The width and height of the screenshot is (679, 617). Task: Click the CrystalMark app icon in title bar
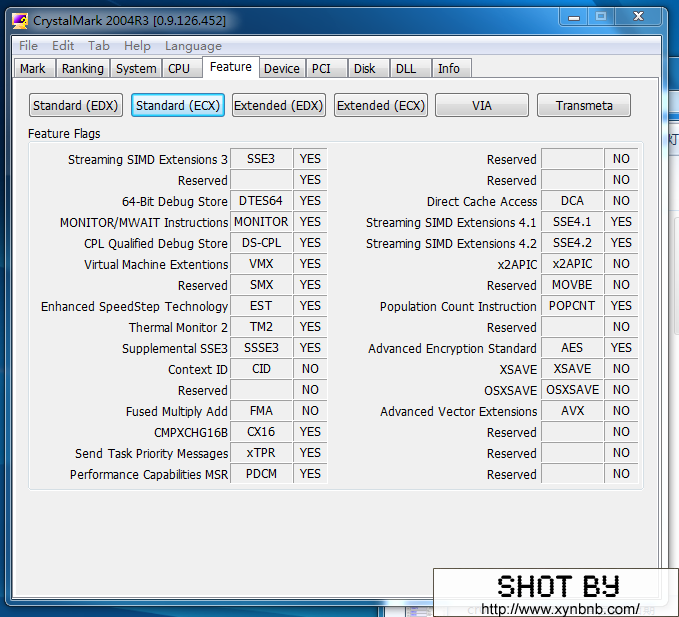coord(19,20)
